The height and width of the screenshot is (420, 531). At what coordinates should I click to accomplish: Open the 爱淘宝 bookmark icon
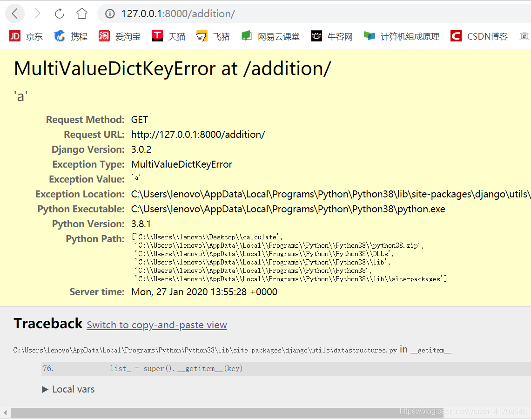(x=104, y=35)
